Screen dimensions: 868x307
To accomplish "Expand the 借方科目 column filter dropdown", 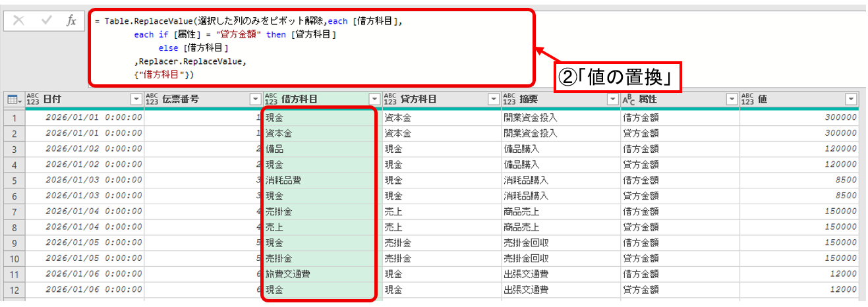I will click(374, 99).
